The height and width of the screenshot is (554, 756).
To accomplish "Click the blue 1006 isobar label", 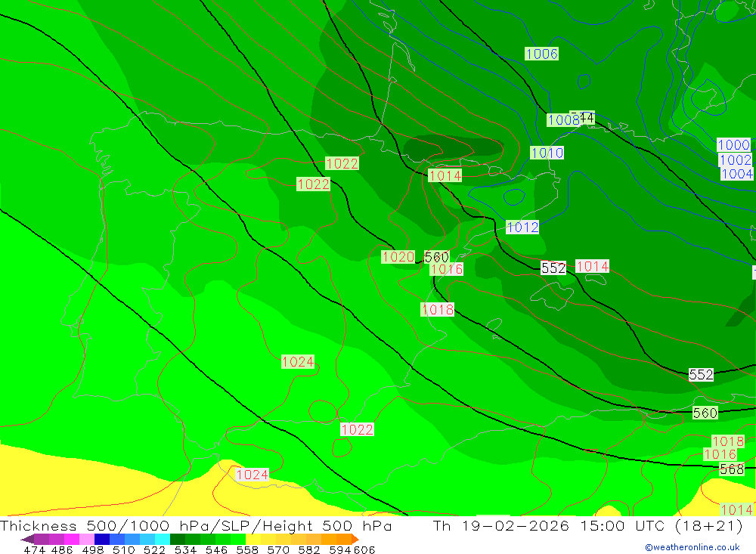I will tap(541, 54).
